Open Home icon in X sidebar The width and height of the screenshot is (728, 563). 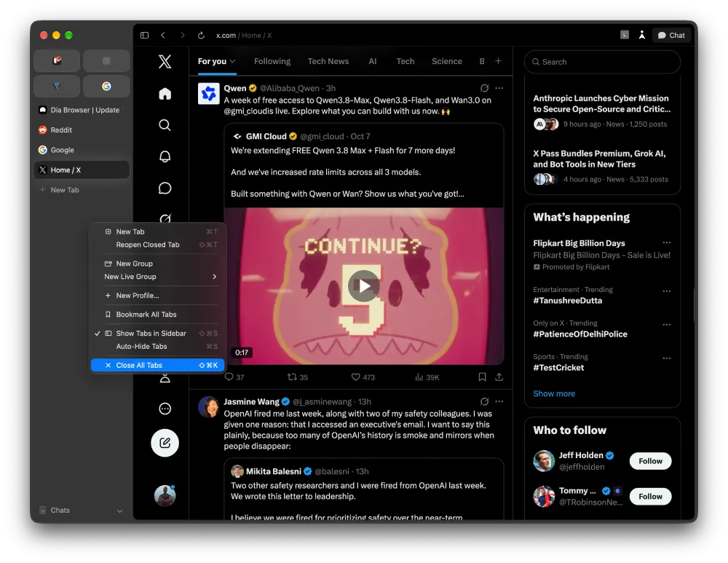[x=165, y=94]
